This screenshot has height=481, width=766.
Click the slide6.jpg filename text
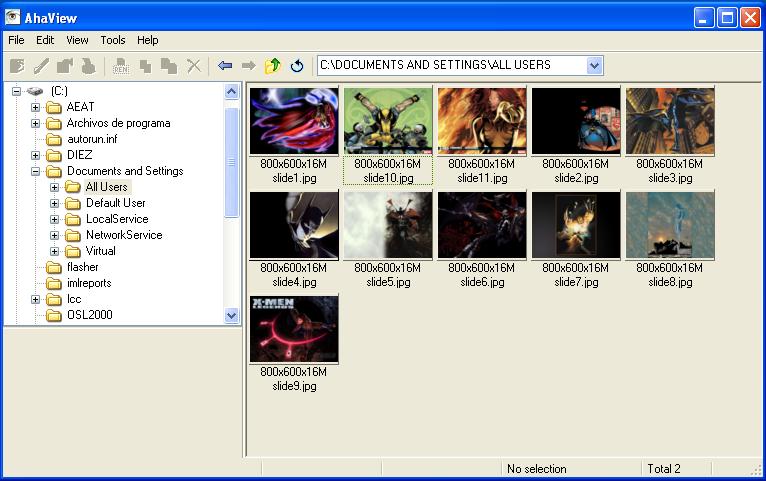coord(482,282)
